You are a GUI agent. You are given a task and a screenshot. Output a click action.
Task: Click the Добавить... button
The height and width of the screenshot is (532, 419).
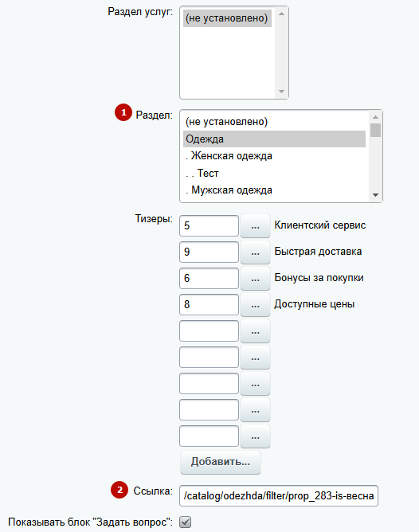(221, 462)
